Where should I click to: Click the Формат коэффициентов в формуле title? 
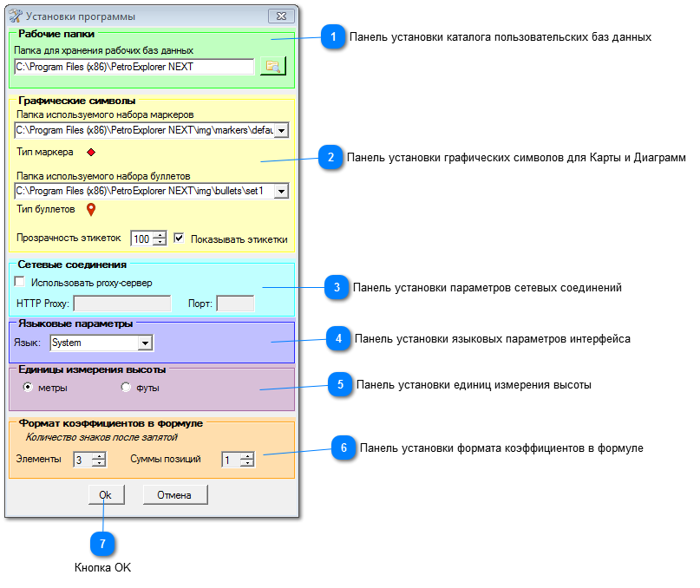[x=111, y=423]
